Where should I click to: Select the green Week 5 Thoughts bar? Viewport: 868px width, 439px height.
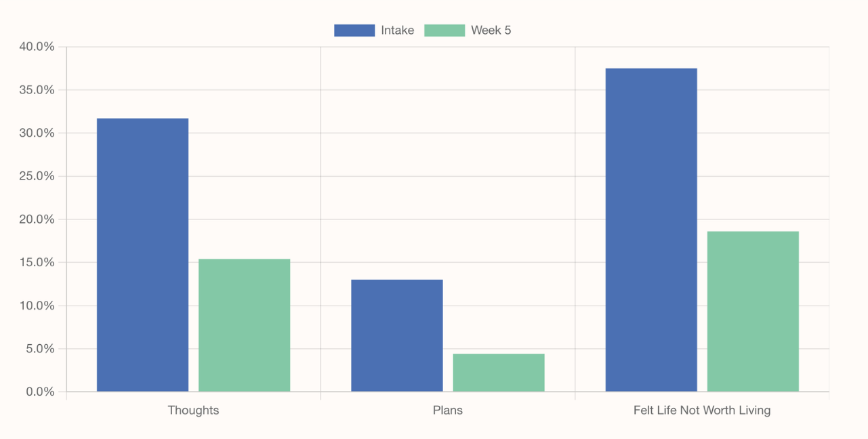244,325
